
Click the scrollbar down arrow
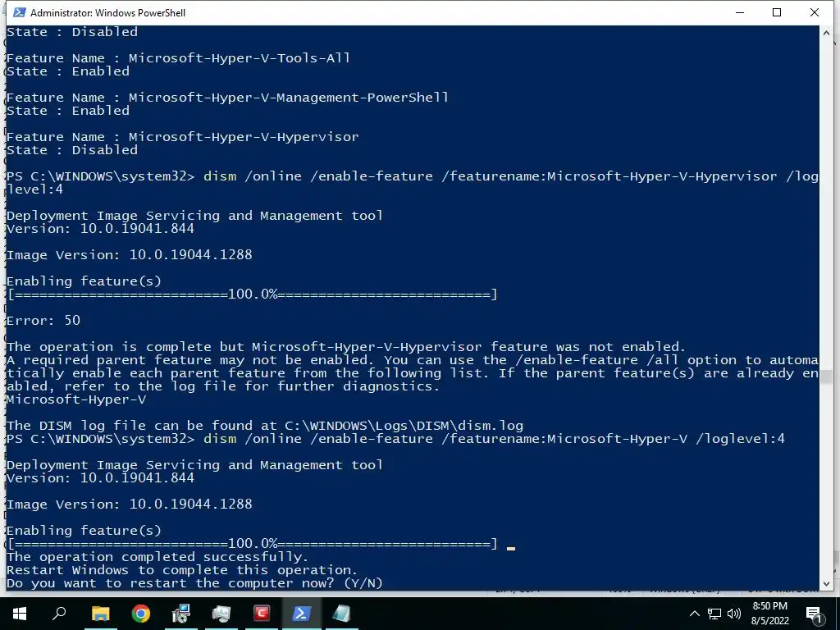coord(826,584)
